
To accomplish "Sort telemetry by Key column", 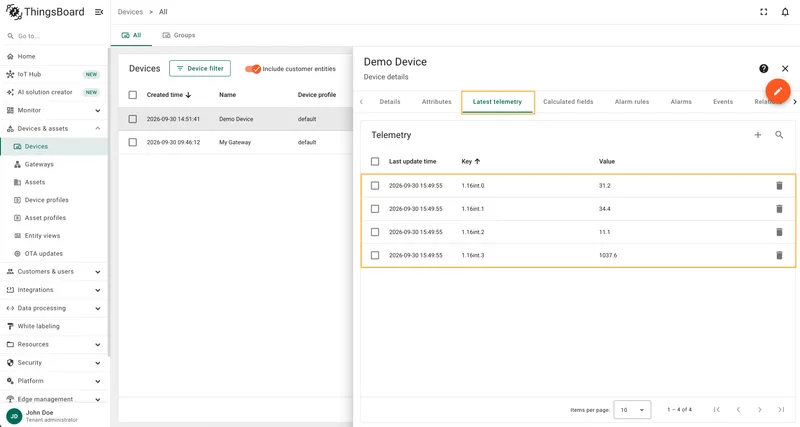I will pyautogui.click(x=470, y=161).
